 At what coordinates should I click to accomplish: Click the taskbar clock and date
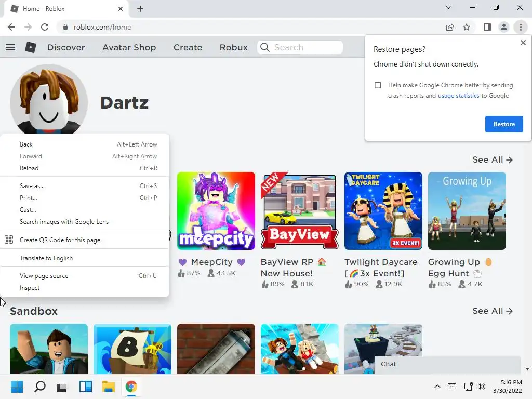[x=507, y=387]
